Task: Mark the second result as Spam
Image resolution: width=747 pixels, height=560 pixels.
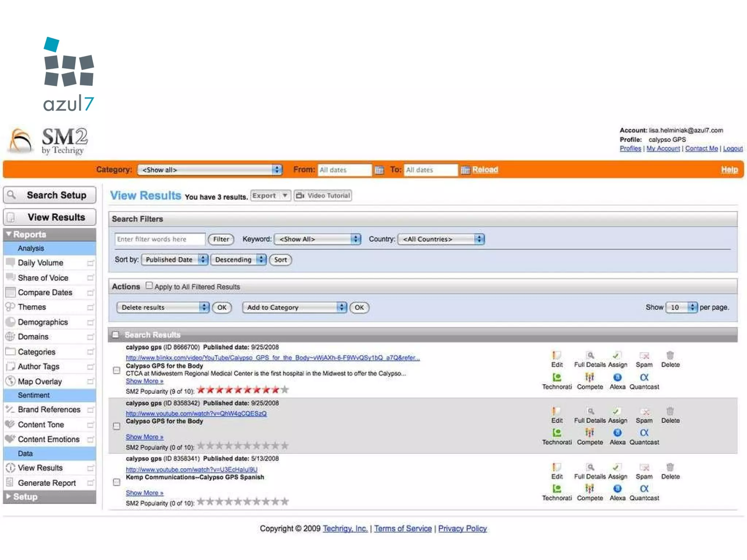Action: (x=645, y=412)
